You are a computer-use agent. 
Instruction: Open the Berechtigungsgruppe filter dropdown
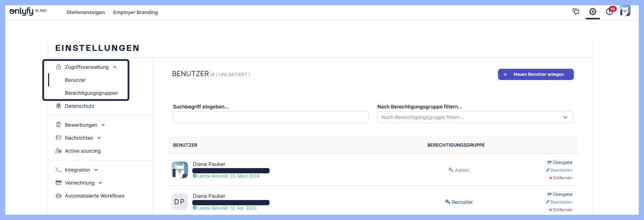[x=474, y=117]
